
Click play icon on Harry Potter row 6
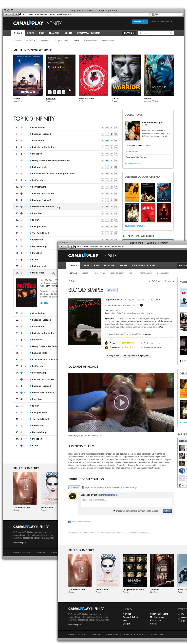tap(102, 160)
